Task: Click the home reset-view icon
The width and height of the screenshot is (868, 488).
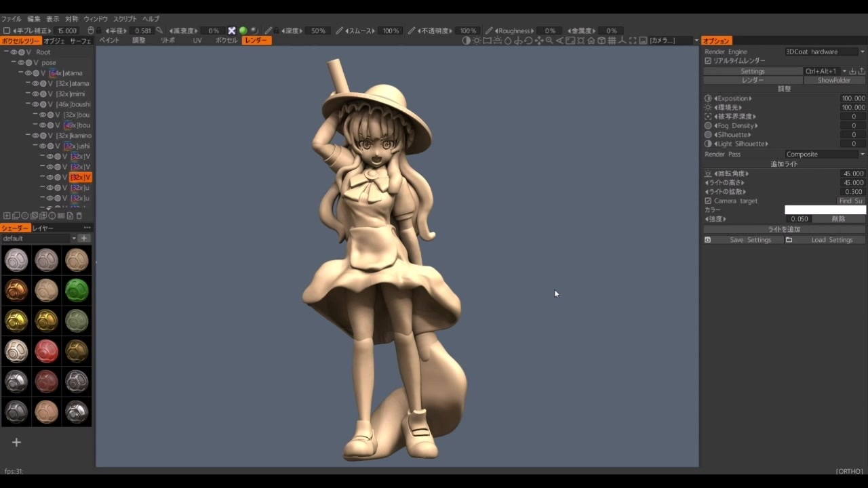Action: click(591, 41)
